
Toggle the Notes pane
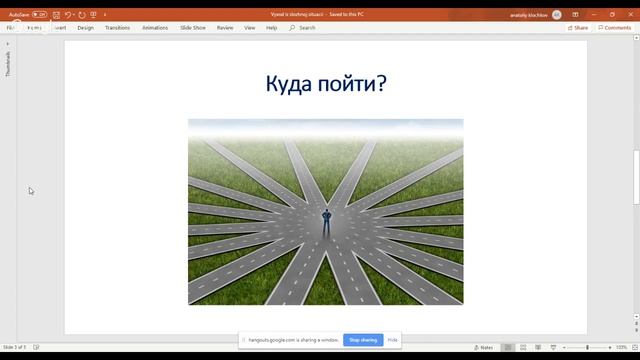483,347
